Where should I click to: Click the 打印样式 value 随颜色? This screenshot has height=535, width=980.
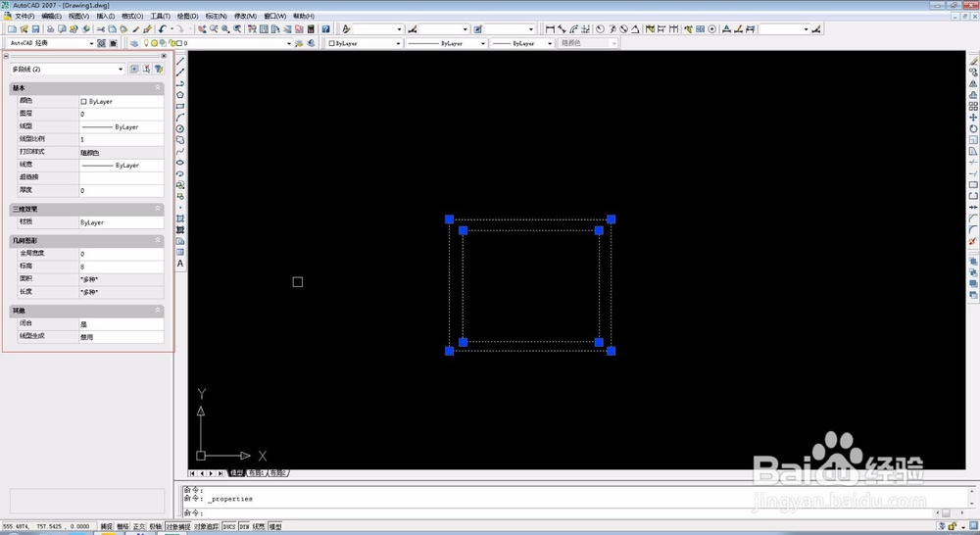pyautogui.click(x=122, y=152)
